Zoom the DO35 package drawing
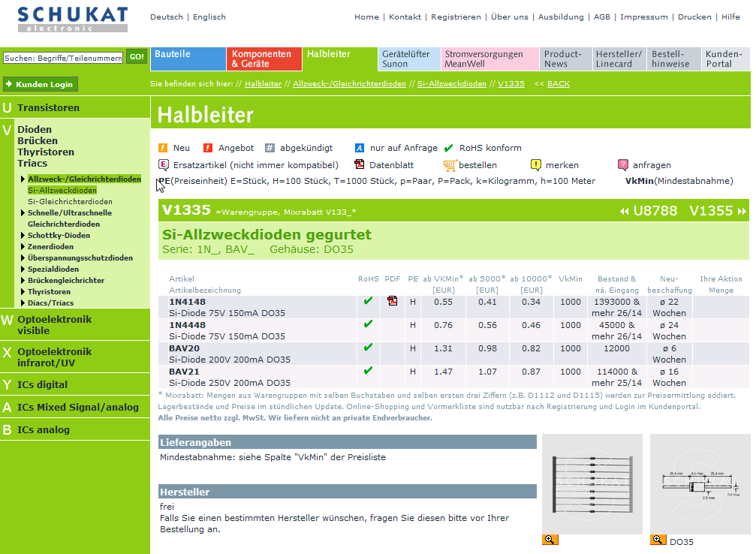 [x=658, y=540]
